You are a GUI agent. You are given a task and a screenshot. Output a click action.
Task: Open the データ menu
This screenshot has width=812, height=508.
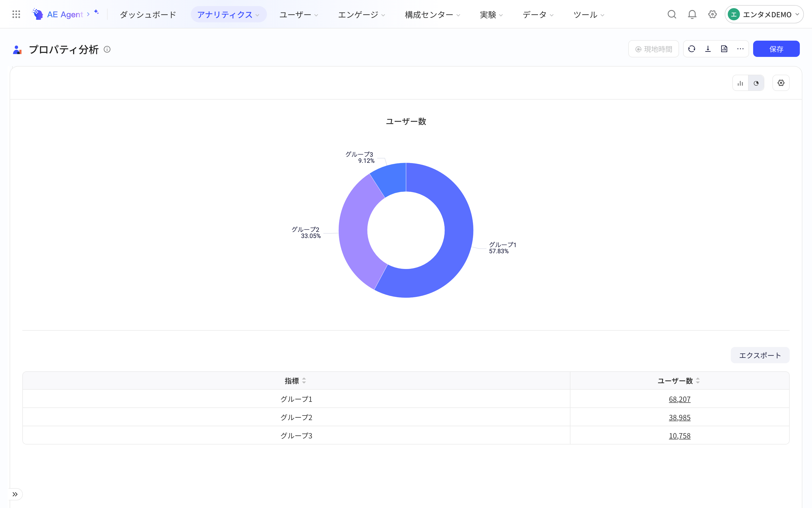point(538,14)
